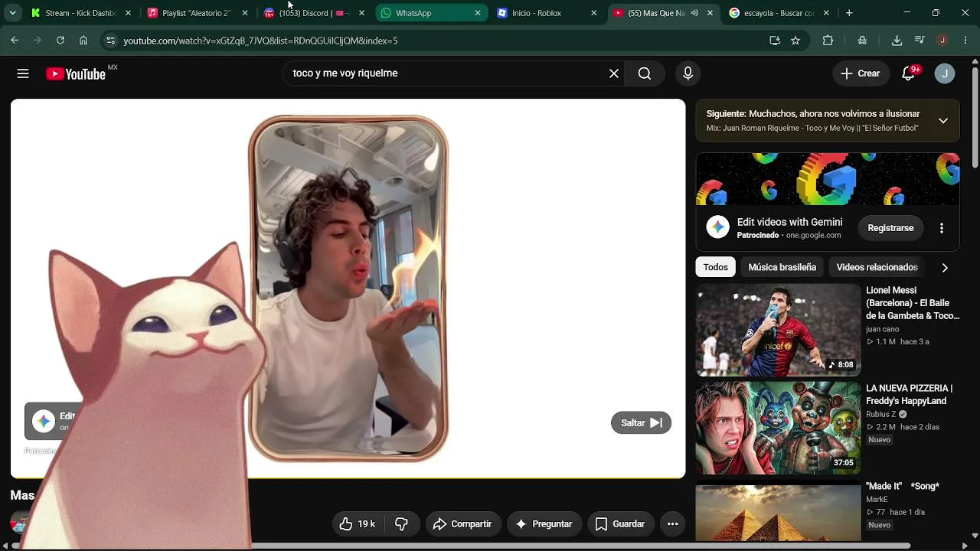Select the Videos relacionados filter chip
The height and width of the screenshot is (551, 980).
point(877,267)
